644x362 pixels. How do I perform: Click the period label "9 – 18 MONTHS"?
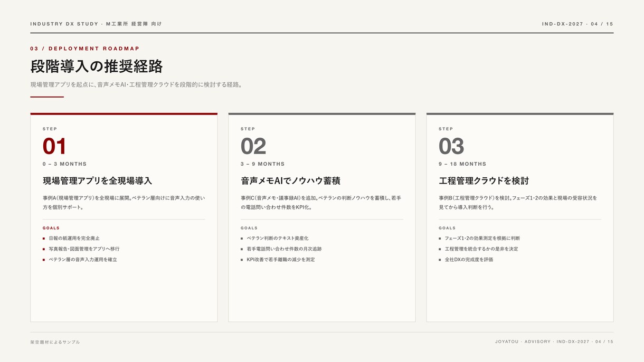pos(462,164)
